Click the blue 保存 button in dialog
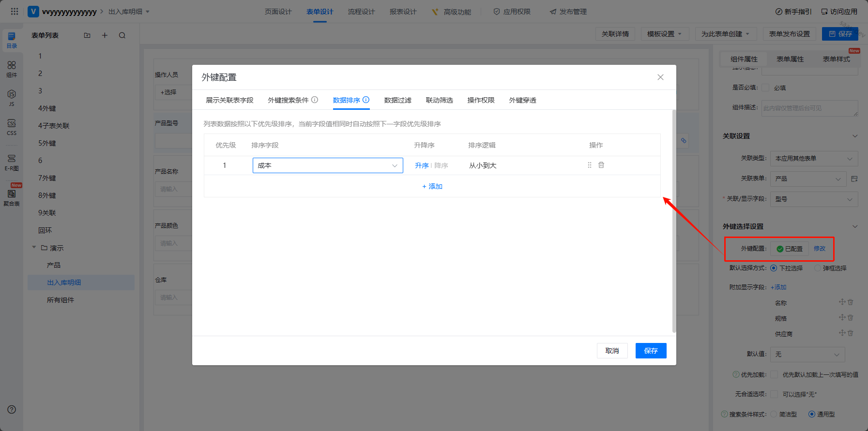The height and width of the screenshot is (431, 868). tap(651, 351)
